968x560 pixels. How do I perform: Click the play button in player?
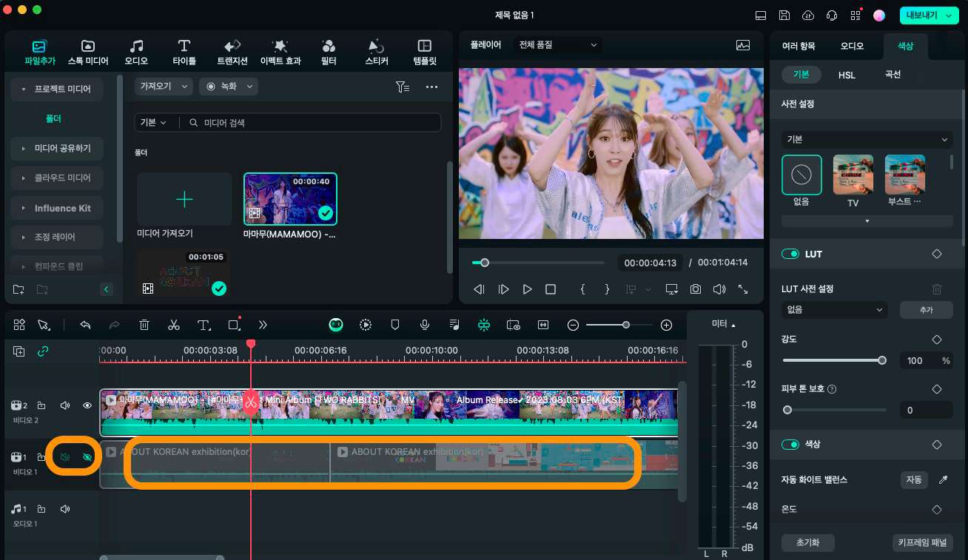pos(527,289)
